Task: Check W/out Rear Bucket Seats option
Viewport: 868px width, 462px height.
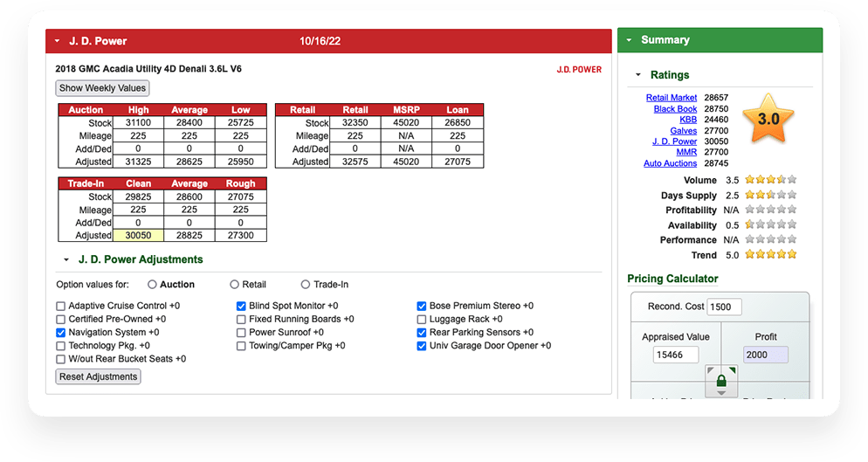Action: tap(61, 359)
